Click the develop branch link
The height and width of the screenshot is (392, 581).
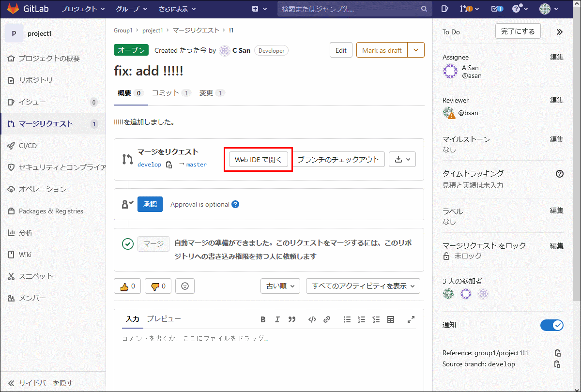point(149,165)
